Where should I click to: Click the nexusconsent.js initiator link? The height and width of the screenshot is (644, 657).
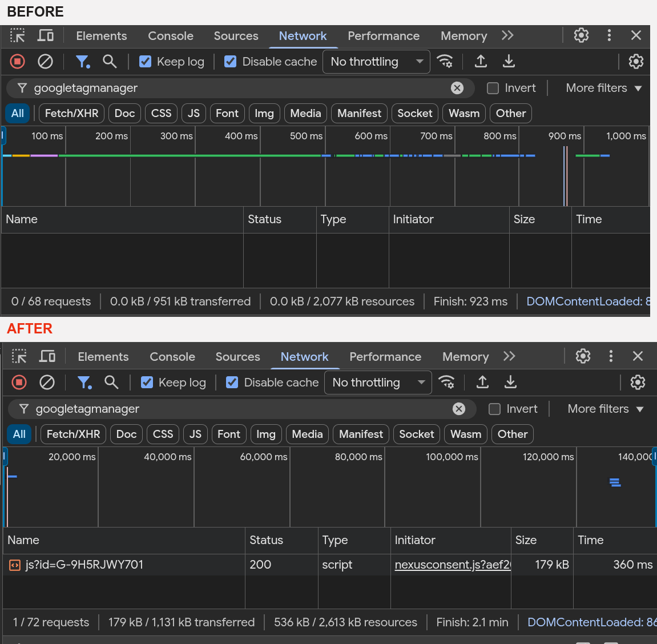point(453,565)
